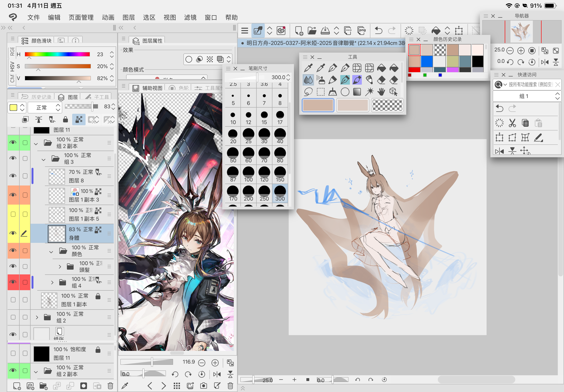Switch to the 历史记录 tab
This screenshot has height=392, width=564.
36,97
